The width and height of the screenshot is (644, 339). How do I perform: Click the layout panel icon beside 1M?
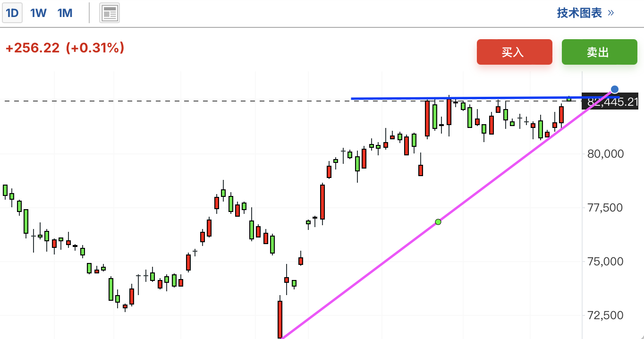pos(110,13)
